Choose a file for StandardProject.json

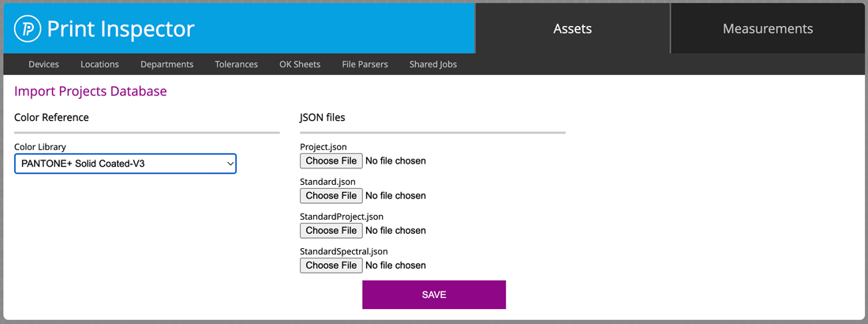pyautogui.click(x=331, y=231)
